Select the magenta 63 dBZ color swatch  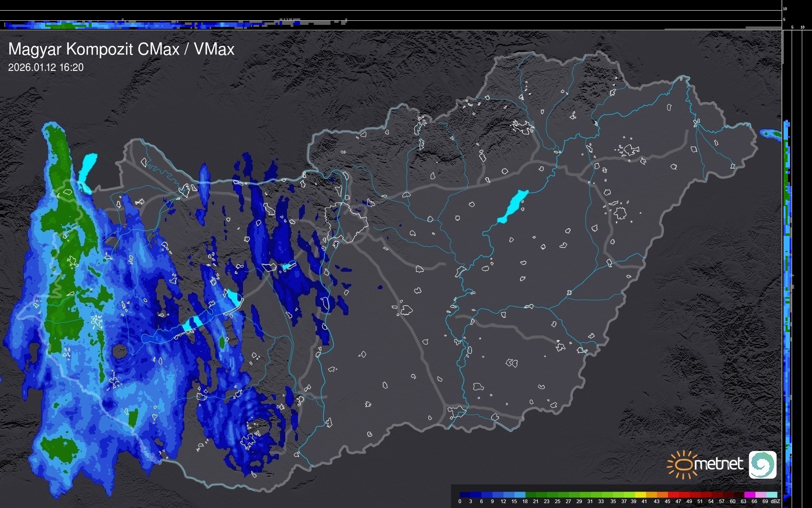749,495
